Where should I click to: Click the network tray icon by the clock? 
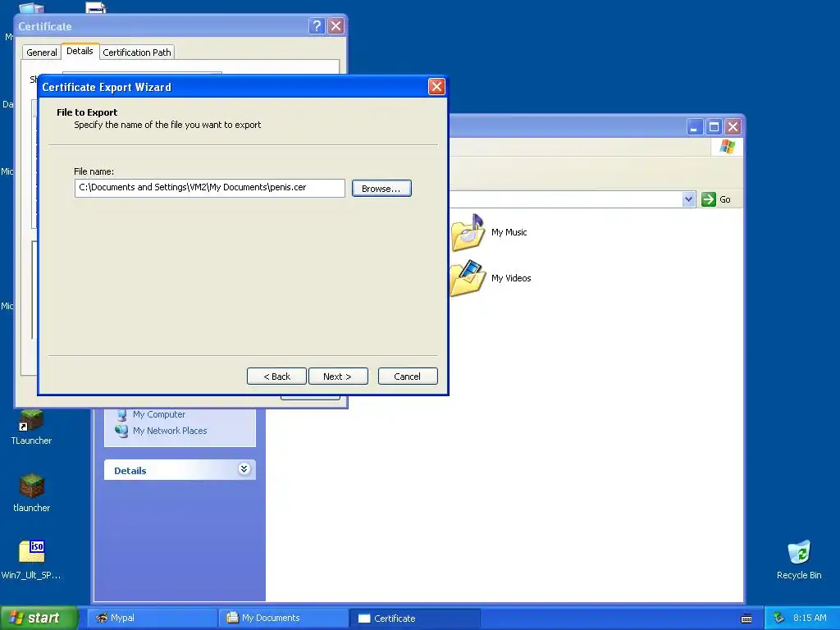778,618
